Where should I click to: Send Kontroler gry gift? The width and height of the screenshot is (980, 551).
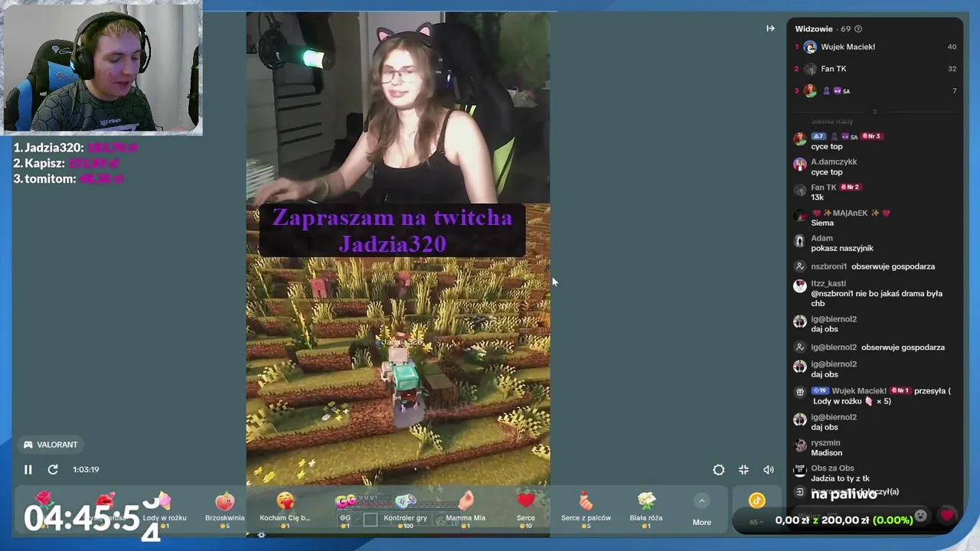pyautogui.click(x=405, y=510)
